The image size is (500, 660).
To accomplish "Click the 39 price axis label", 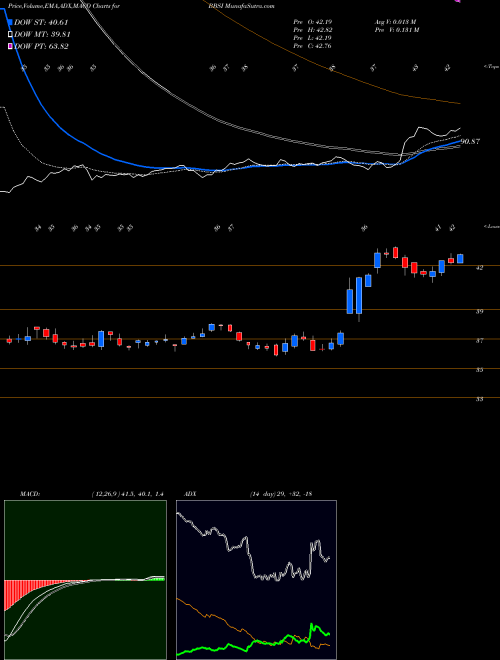I will pyautogui.click(x=479, y=311).
